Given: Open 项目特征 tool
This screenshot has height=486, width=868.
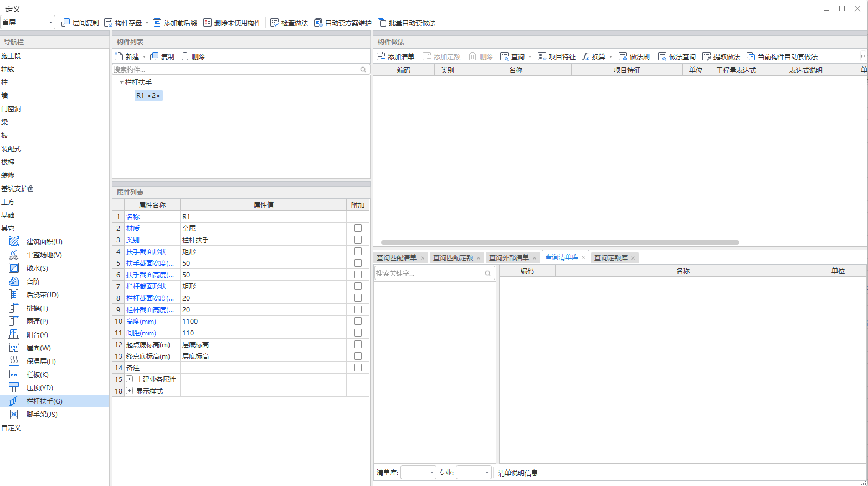Looking at the screenshot, I should pos(556,56).
